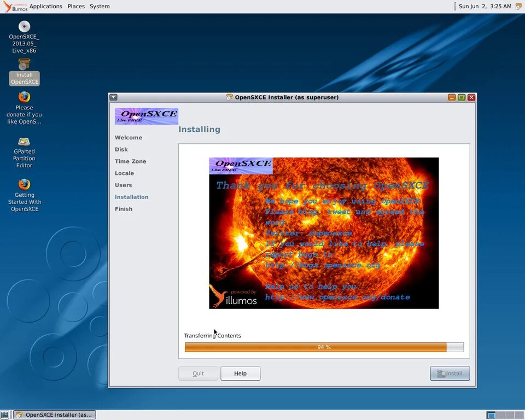Open the installer window menu button
The height and width of the screenshot is (420, 525).
(114, 97)
